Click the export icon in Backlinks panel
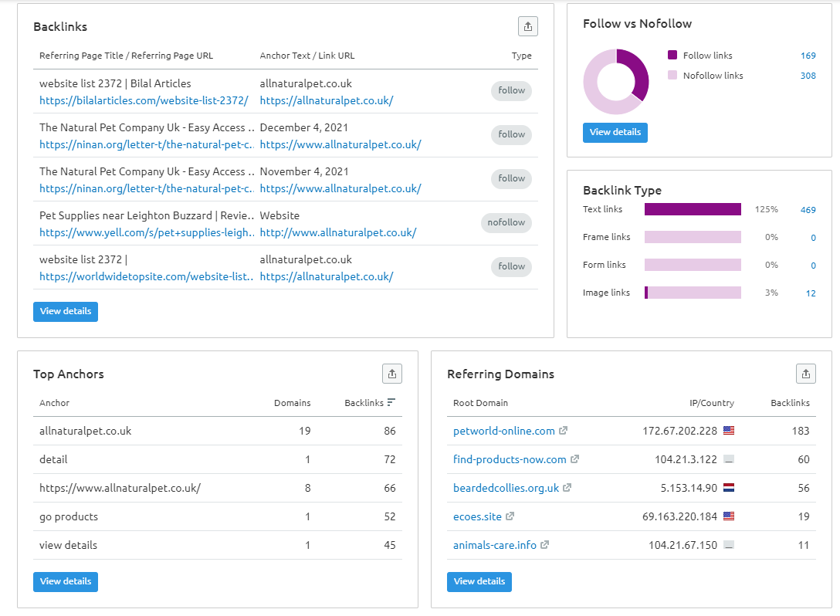The height and width of the screenshot is (616, 840). point(527,26)
